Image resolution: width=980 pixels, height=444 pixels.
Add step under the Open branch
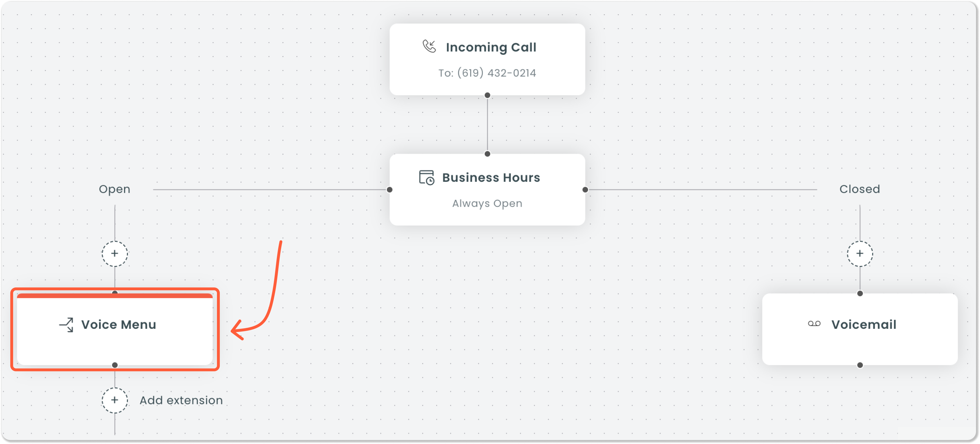pos(114,254)
